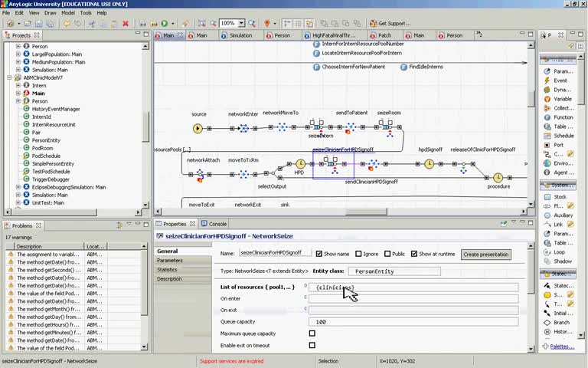This screenshot has width=588, height=368.
Task: Select the Event palette item
Action: coord(556,80)
